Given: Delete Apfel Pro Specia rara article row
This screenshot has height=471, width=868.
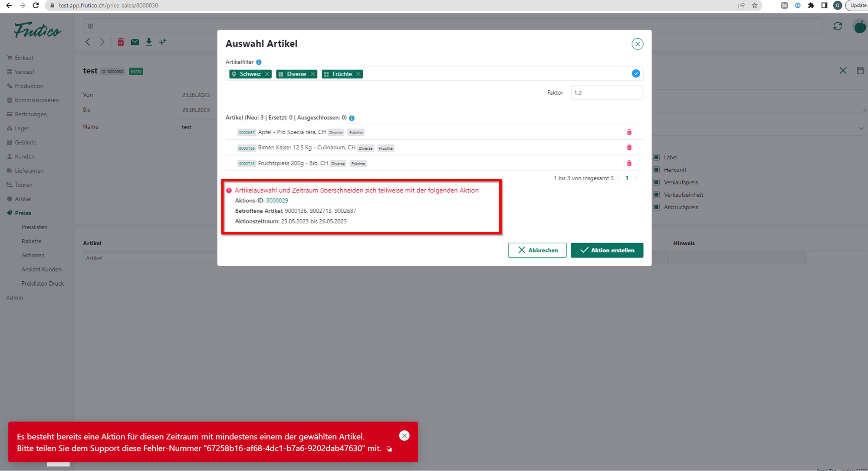Looking at the screenshot, I should pyautogui.click(x=629, y=132).
